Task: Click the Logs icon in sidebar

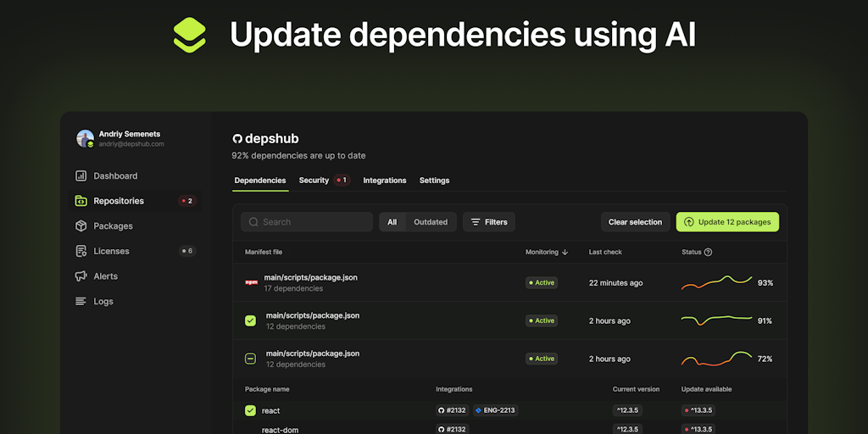Action: (x=81, y=301)
